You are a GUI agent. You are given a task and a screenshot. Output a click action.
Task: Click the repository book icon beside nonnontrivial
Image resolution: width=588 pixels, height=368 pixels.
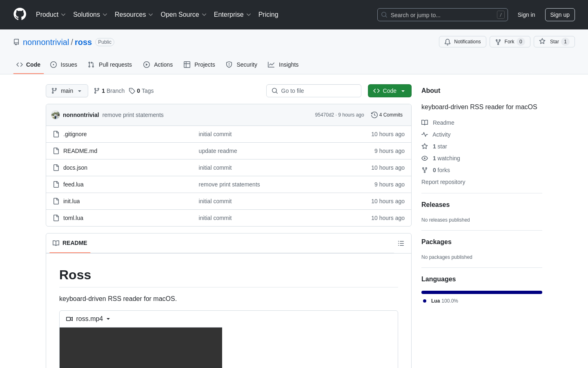16,42
